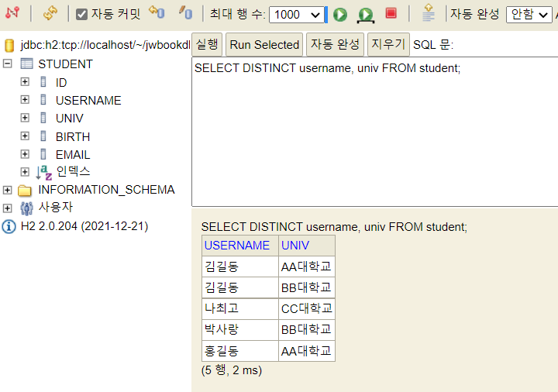Collapse the STUDENT table node

click(x=7, y=64)
